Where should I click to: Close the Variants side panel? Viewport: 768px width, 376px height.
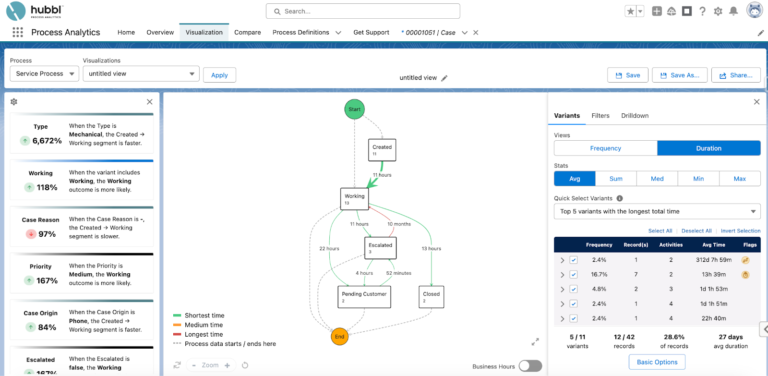(757, 102)
